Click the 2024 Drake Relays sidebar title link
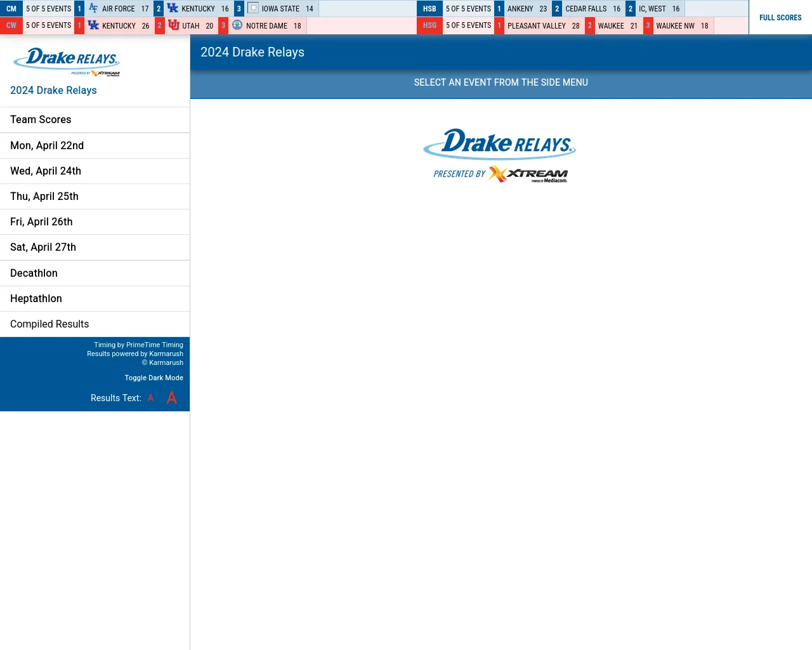 point(53,90)
